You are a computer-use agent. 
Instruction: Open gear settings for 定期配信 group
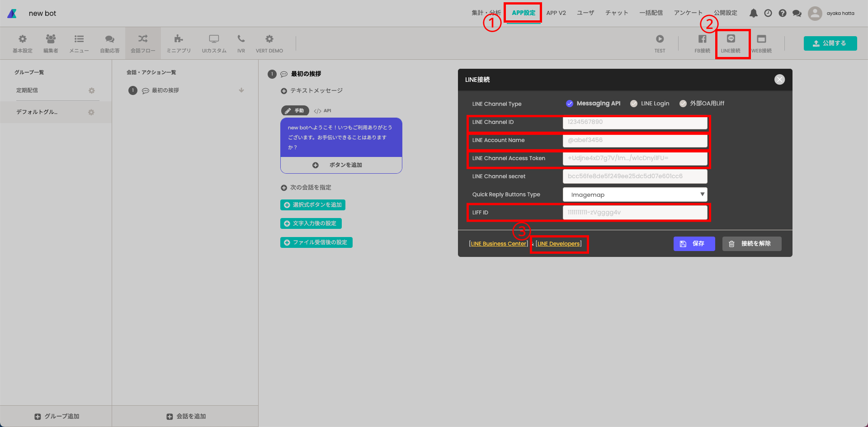[x=92, y=90]
